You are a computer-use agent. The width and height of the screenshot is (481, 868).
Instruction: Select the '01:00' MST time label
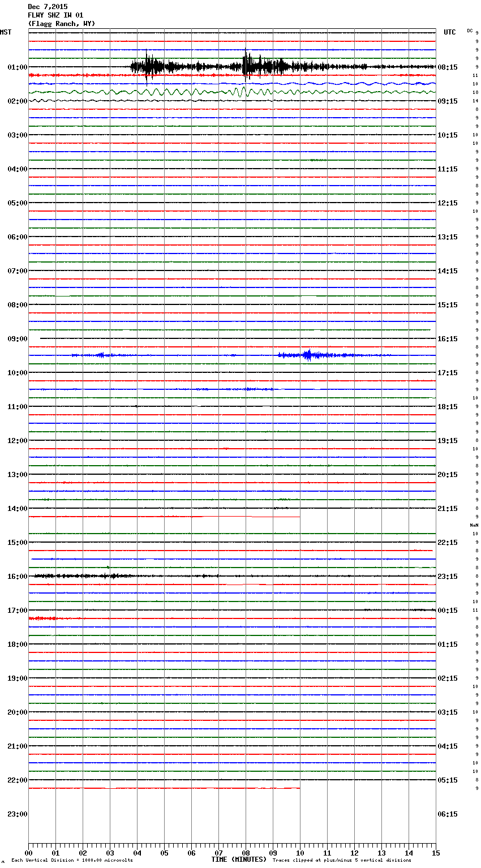pyautogui.click(x=17, y=67)
